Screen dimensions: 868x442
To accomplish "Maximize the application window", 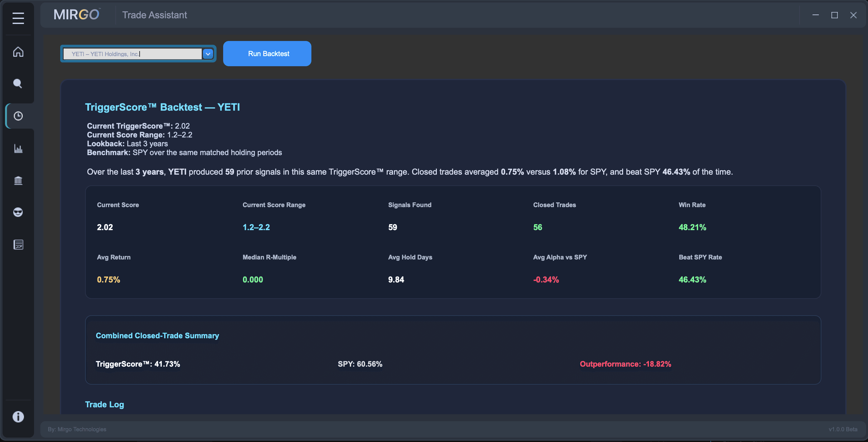I will [834, 15].
